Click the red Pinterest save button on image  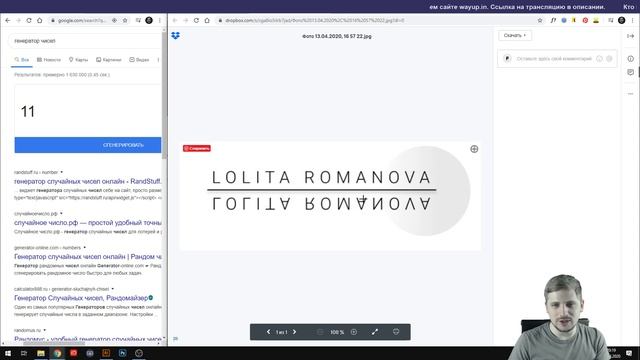pos(197,148)
